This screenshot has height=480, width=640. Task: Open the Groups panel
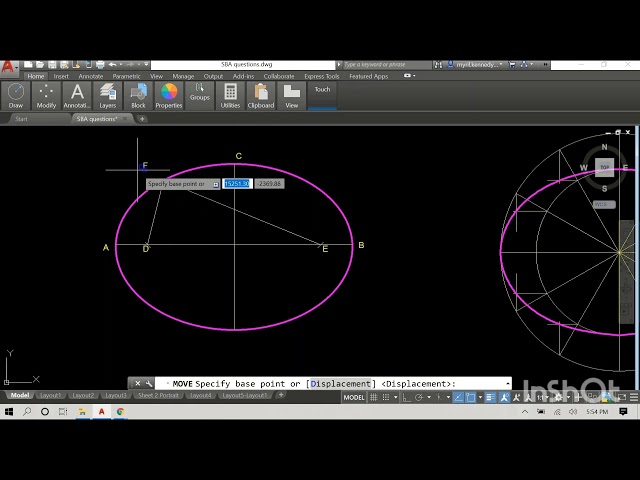[x=200, y=96]
